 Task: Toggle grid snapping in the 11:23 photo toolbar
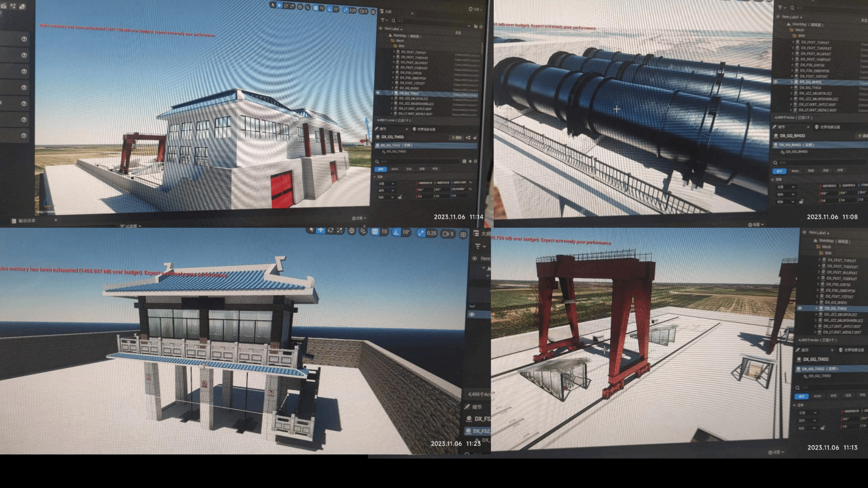(x=375, y=231)
